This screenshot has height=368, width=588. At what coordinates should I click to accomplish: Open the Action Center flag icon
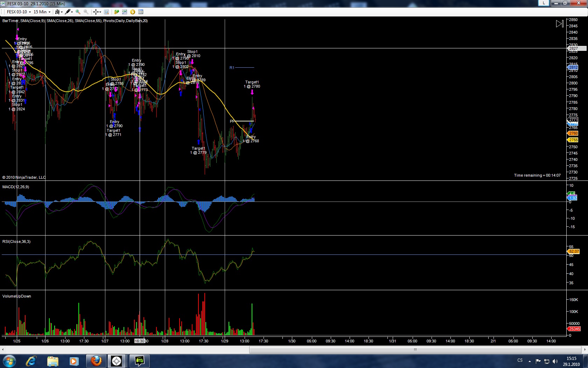538,361
